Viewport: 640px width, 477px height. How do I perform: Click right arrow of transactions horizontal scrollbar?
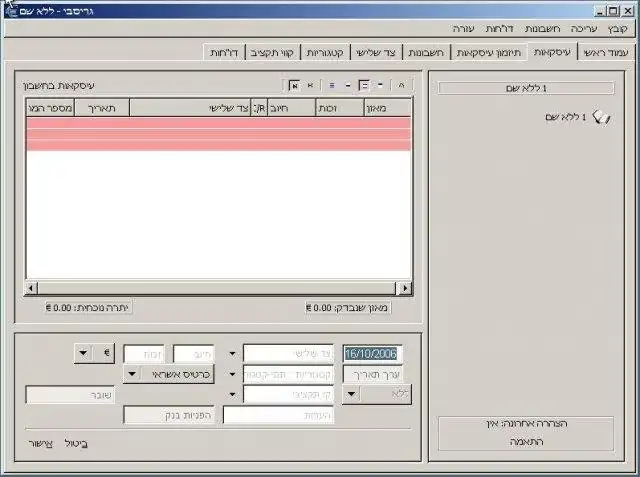click(404, 288)
